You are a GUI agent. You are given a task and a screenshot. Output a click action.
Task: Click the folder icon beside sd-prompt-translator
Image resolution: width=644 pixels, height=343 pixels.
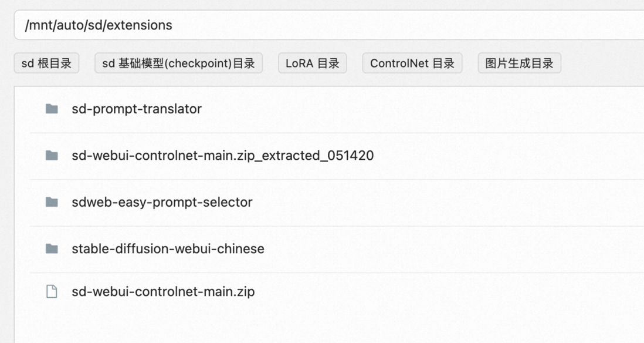click(52, 109)
